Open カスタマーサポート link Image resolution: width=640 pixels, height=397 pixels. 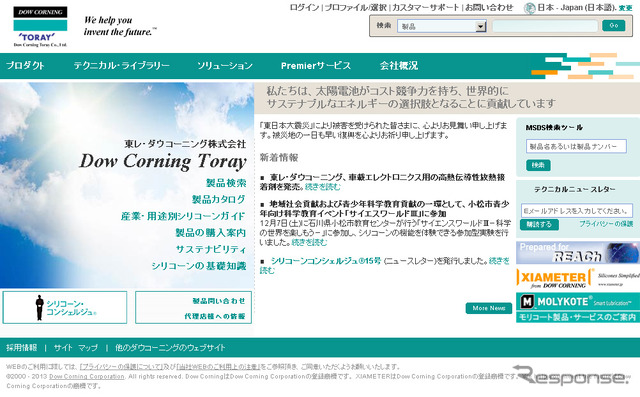(426, 7)
